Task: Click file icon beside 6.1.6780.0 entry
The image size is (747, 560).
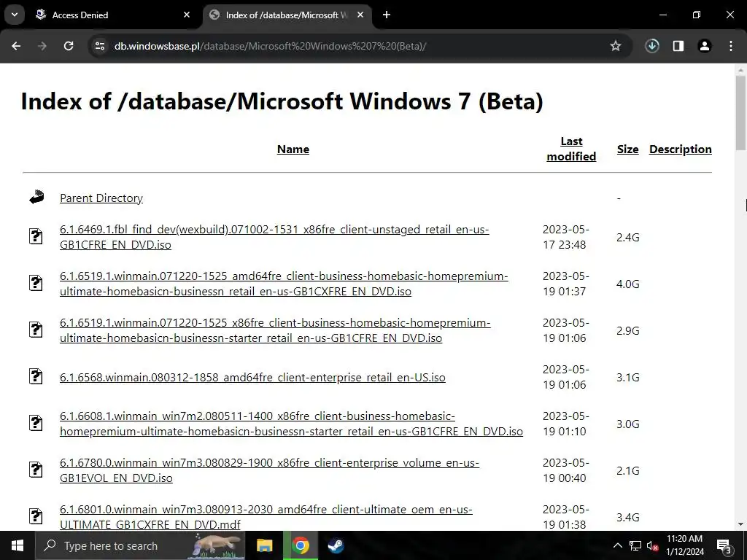Action: point(36,470)
